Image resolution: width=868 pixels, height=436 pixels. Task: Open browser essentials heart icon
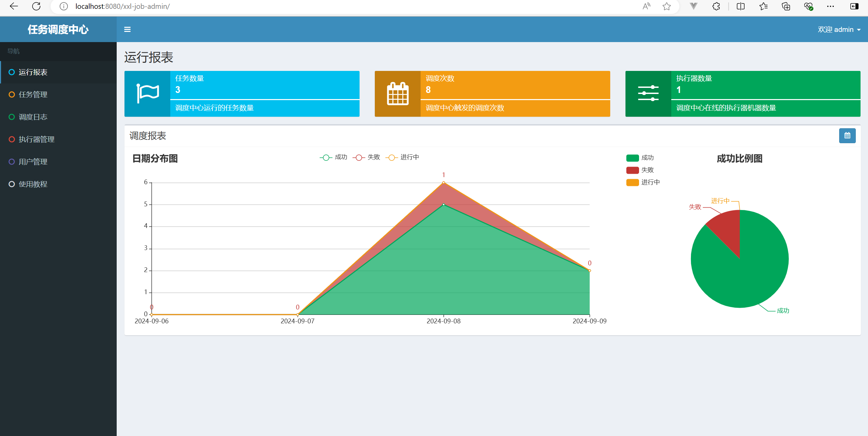[809, 6]
